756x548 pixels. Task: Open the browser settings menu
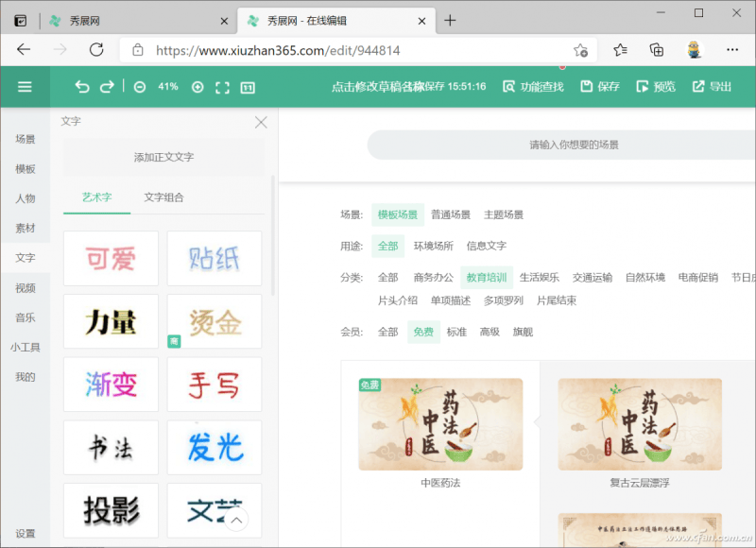(732, 49)
